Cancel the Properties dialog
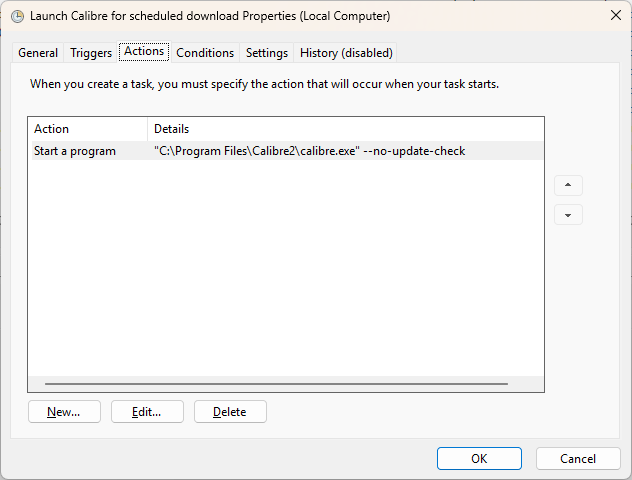The width and height of the screenshot is (632, 480). click(x=578, y=459)
